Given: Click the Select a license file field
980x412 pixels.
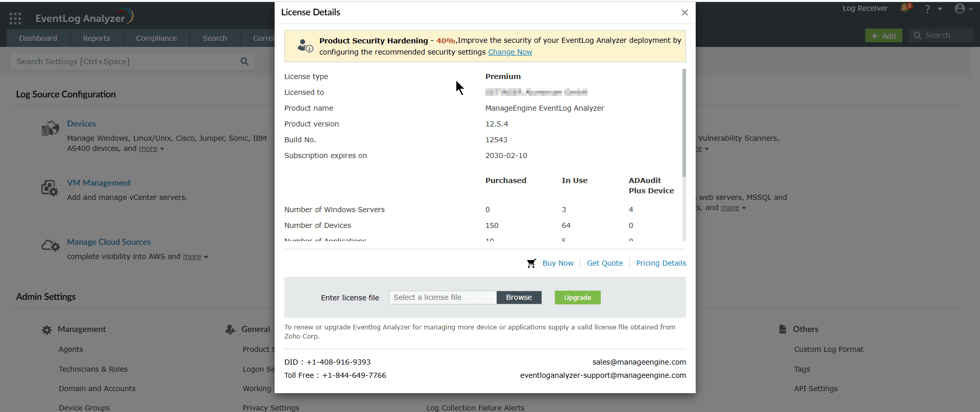Looking at the screenshot, I should click(x=443, y=297).
